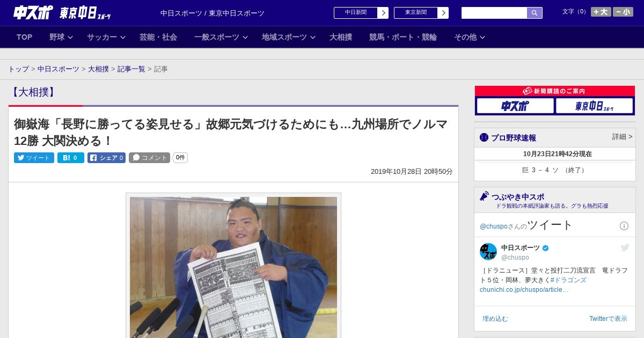
Task: Click the 記事一覧 breadcrumb link
Action: coord(131,69)
